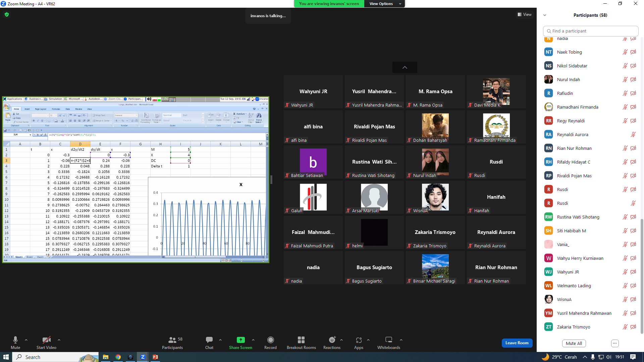644x362 pixels.
Task: Open the arrow menu beside Mute
Action: point(26,340)
